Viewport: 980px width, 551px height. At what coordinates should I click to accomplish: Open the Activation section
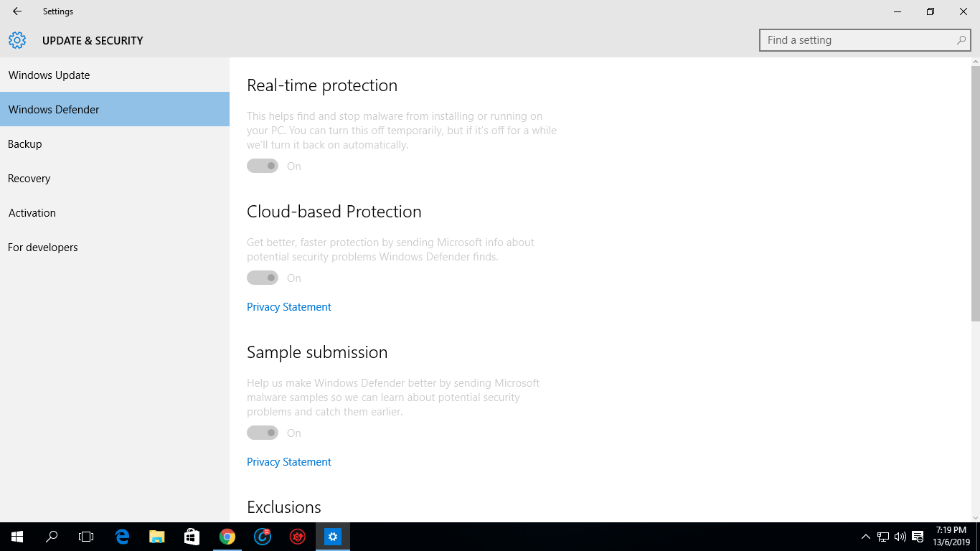click(x=115, y=212)
